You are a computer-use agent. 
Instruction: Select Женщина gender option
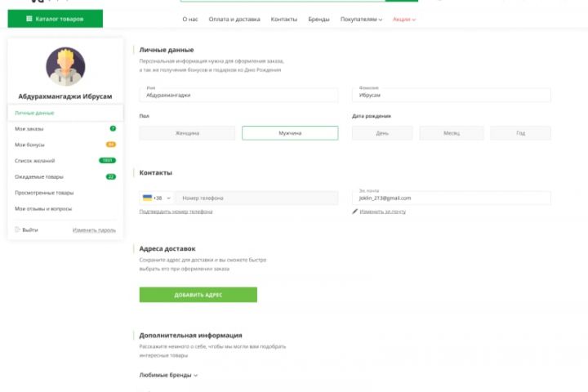coord(187,133)
